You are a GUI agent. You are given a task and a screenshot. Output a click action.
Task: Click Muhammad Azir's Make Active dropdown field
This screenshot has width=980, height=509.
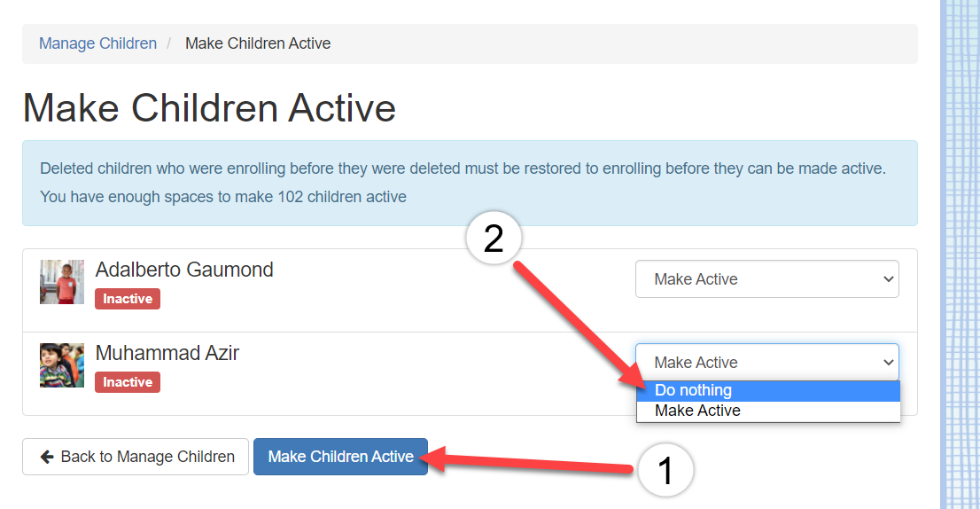point(766,363)
